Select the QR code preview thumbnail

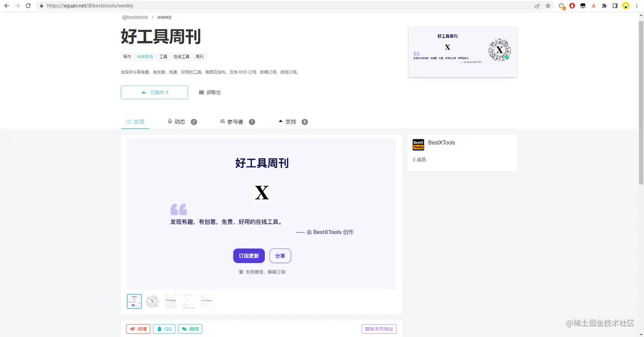click(x=152, y=301)
